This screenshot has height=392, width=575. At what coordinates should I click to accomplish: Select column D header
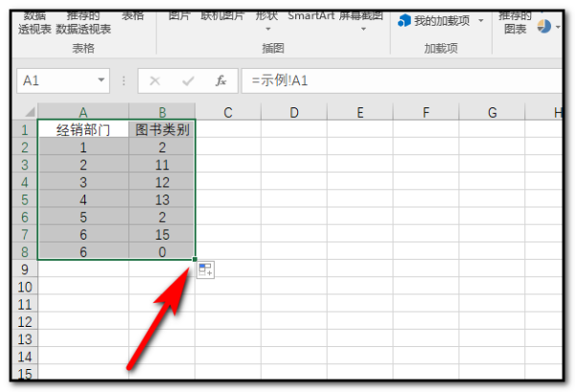[x=294, y=111]
